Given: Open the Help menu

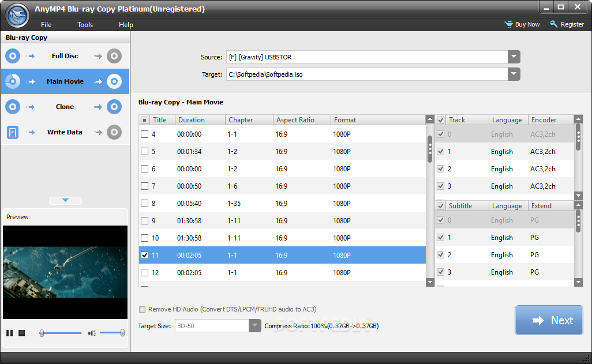Looking at the screenshot, I should tap(126, 25).
